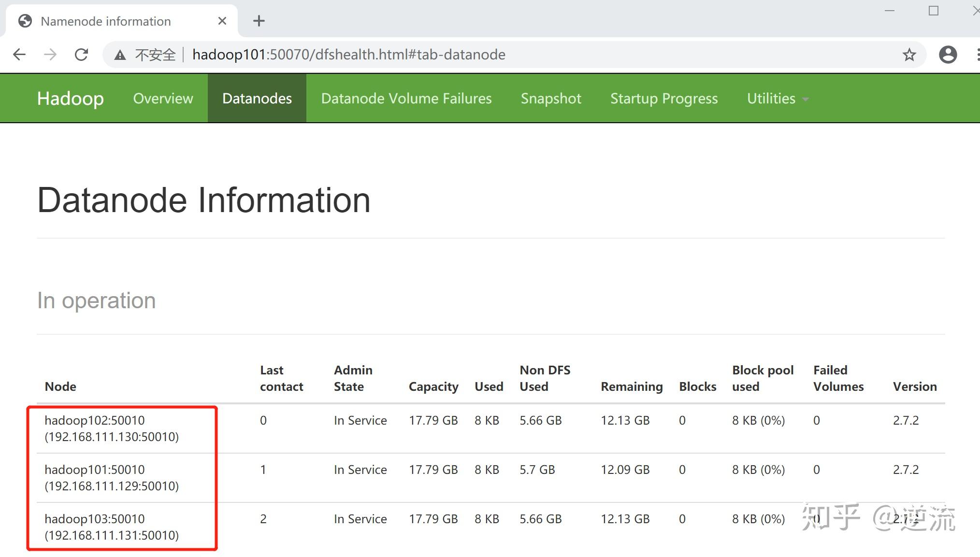Viewport: 980px width, 557px height.
Task: Click the hadoop102:50010 node entry
Action: 95,420
